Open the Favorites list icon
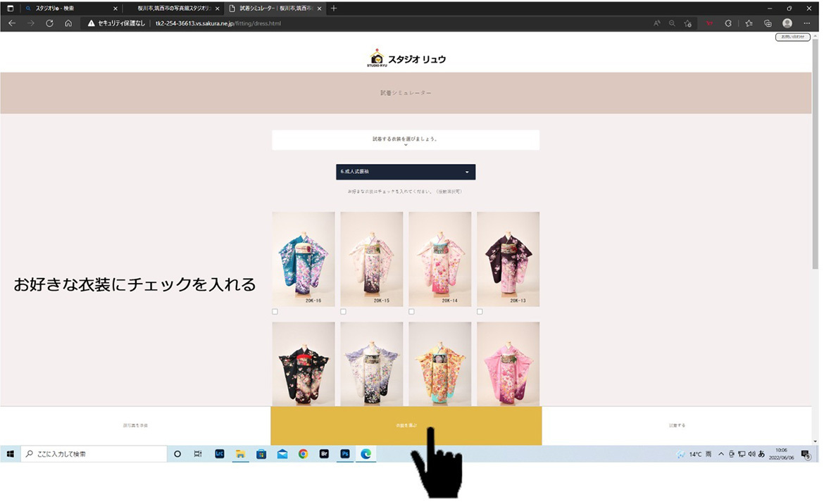 click(749, 23)
